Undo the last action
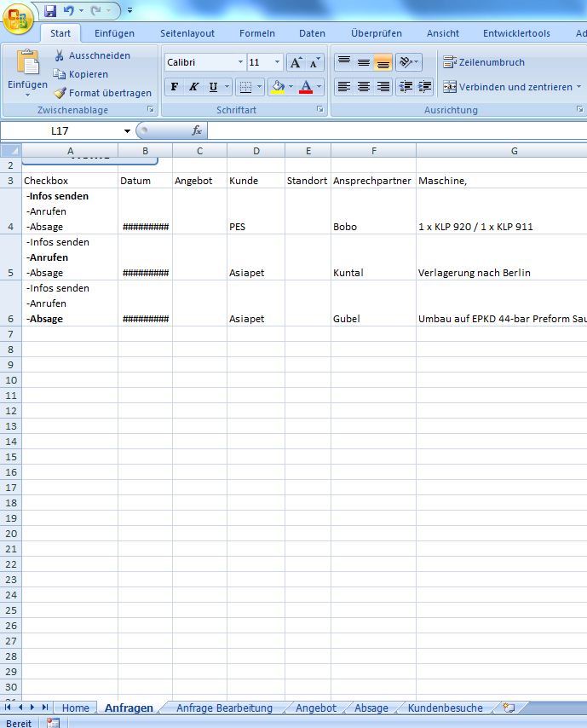Image resolution: width=587 pixels, height=728 pixels. coord(68,10)
